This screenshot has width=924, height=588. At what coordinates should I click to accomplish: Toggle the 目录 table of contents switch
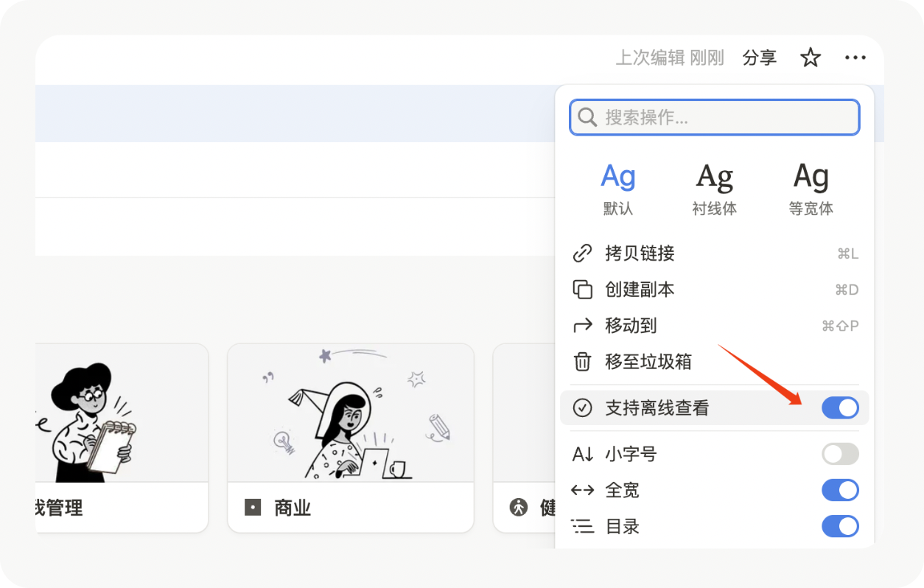coord(840,526)
